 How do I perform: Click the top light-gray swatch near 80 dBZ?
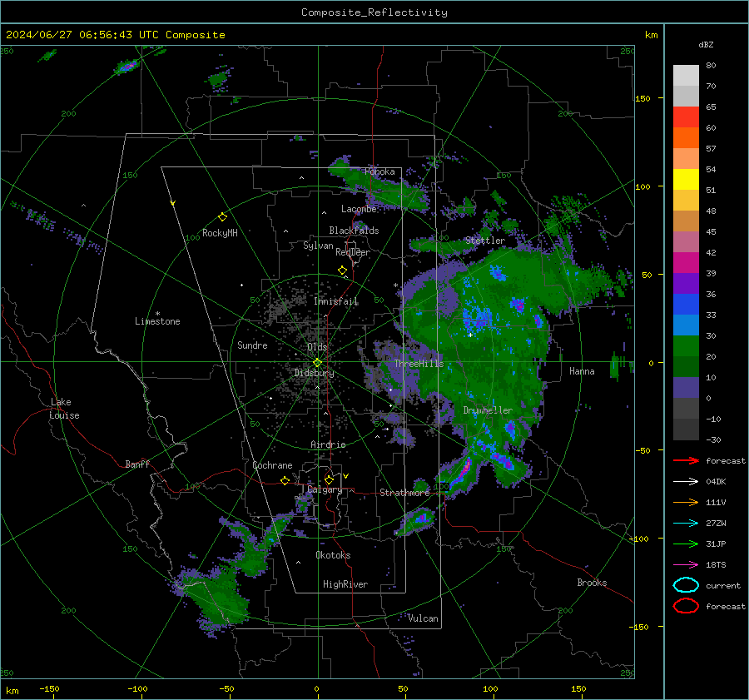[x=686, y=75]
